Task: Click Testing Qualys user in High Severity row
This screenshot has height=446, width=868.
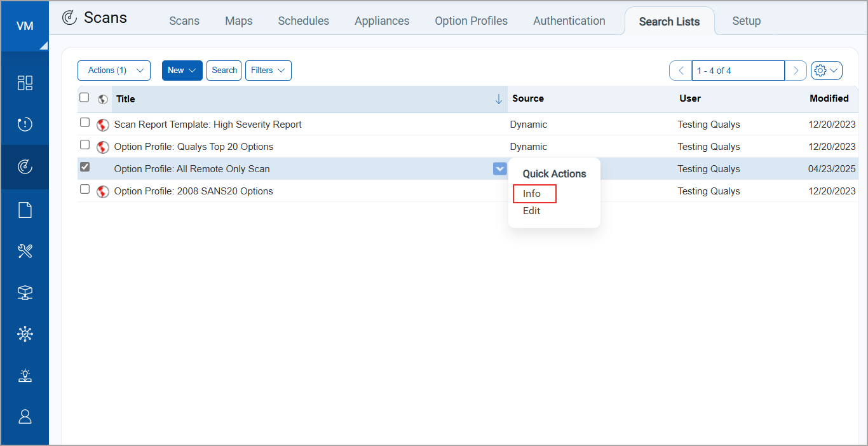Action: coord(709,125)
